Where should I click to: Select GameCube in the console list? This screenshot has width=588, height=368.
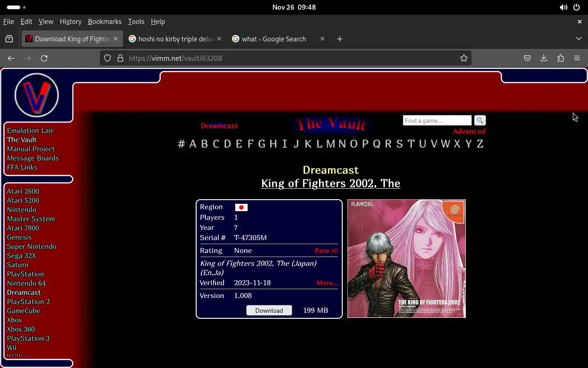(x=23, y=311)
